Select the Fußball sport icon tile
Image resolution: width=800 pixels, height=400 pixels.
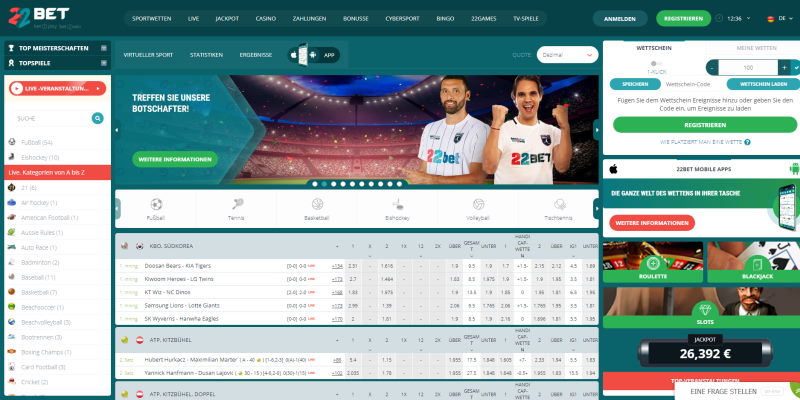tap(156, 209)
